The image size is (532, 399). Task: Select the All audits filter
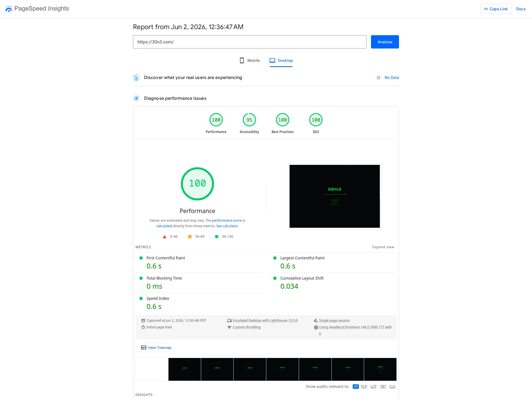click(356, 387)
